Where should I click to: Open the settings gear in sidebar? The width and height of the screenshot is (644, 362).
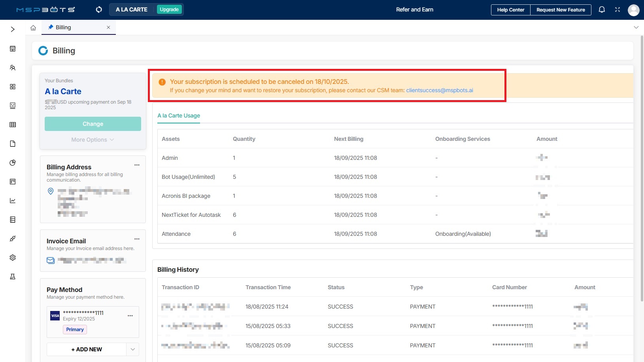point(13,258)
